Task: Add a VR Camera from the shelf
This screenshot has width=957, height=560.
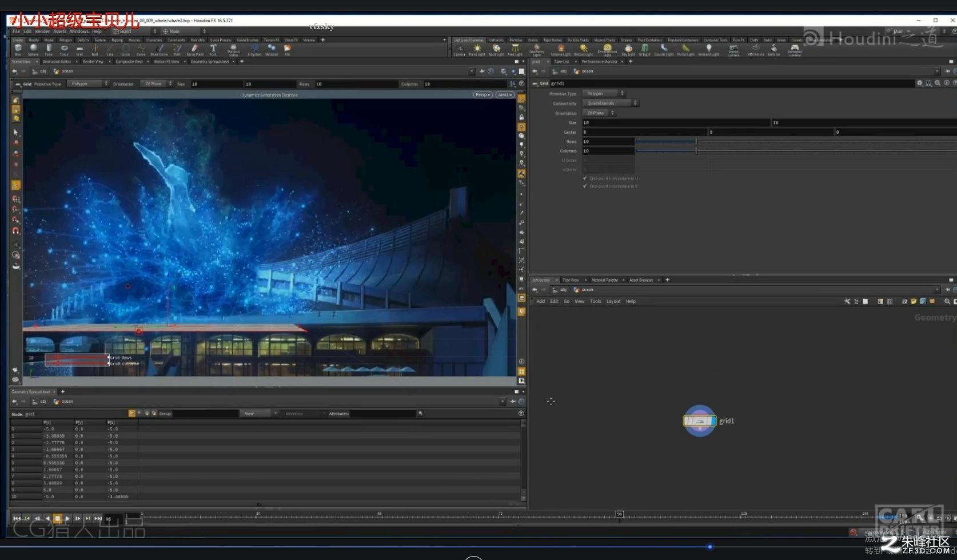Action: point(756,50)
